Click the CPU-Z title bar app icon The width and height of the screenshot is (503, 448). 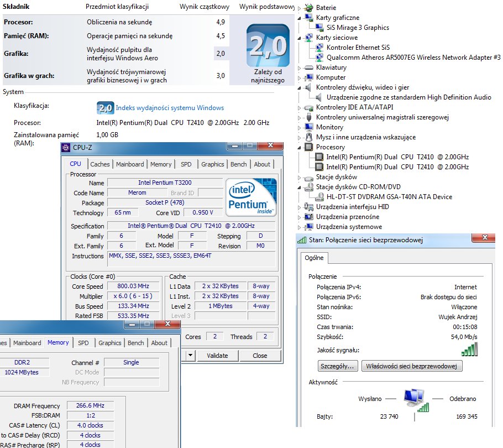[66, 147]
